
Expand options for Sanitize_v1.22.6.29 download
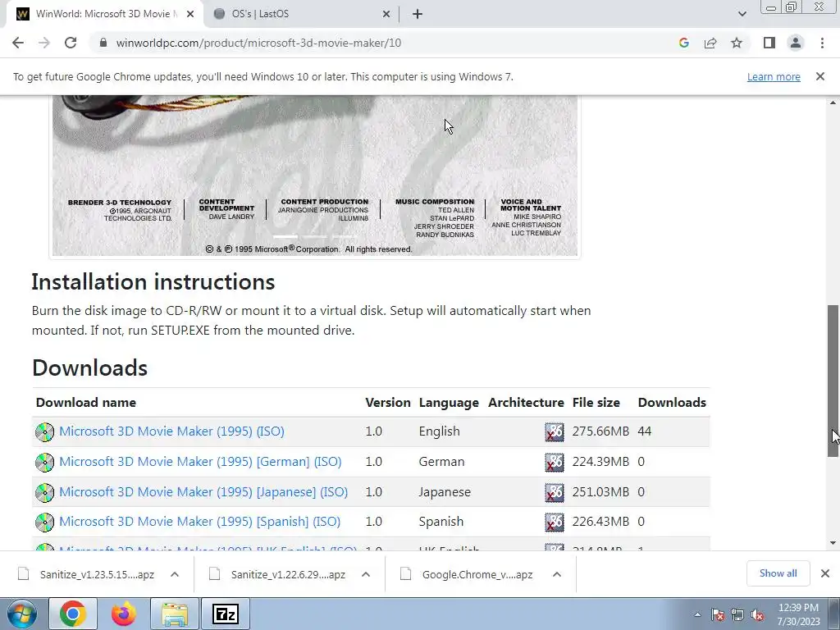tap(365, 574)
